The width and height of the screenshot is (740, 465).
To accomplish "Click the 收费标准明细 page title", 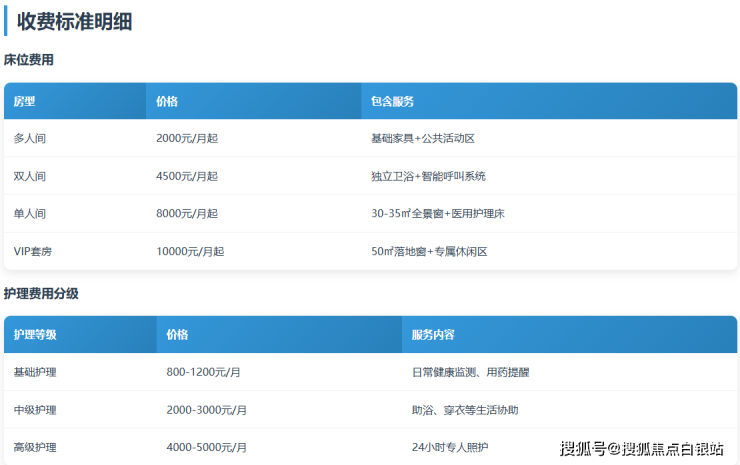I will point(74,22).
